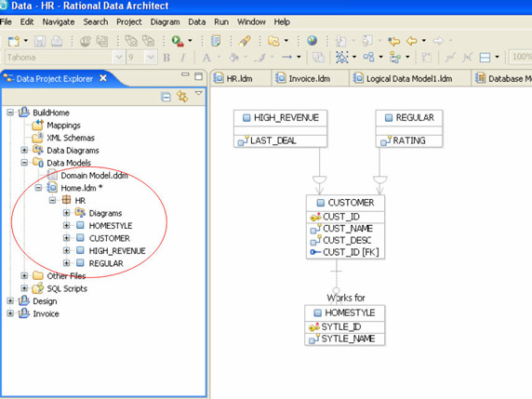The image size is (532, 399).
Task: Click the Run green play icon
Action: [x=177, y=41]
